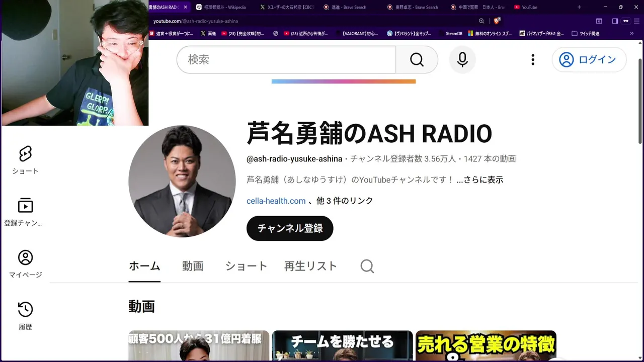Open the SteamDB bookmark
The height and width of the screenshot is (362, 644).
pyautogui.click(x=450, y=34)
